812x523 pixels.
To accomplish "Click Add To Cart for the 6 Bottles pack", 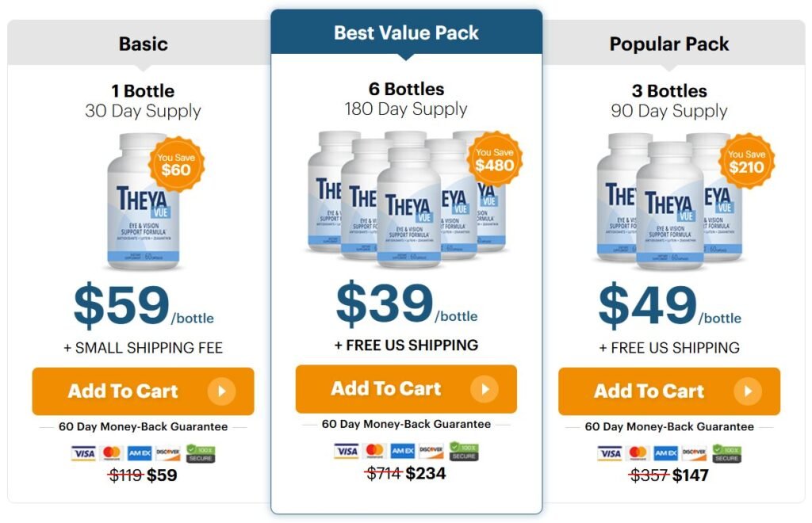I will pyautogui.click(x=406, y=388).
